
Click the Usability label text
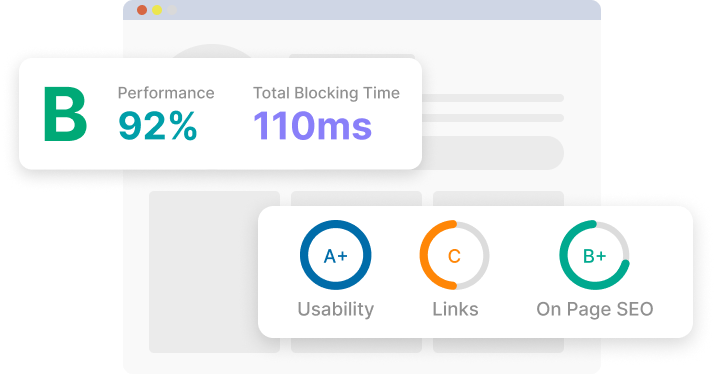[x=336, y=309]
